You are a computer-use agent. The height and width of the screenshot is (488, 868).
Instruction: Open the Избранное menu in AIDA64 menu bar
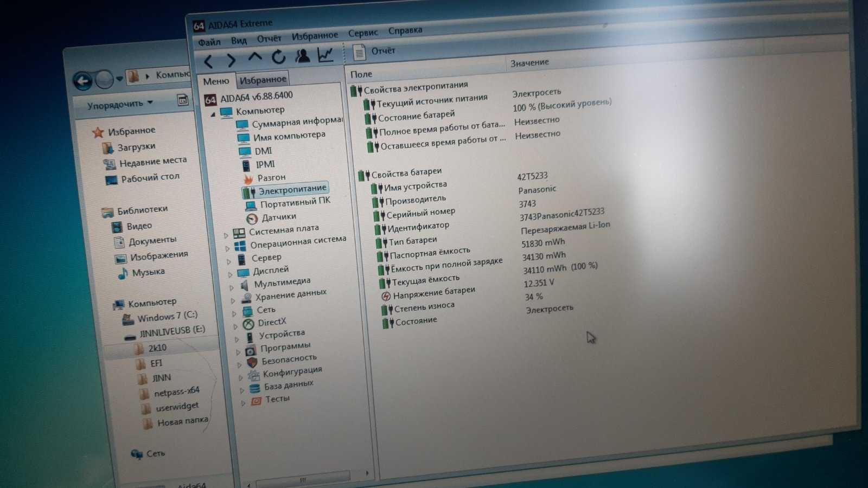click(315, 36)
